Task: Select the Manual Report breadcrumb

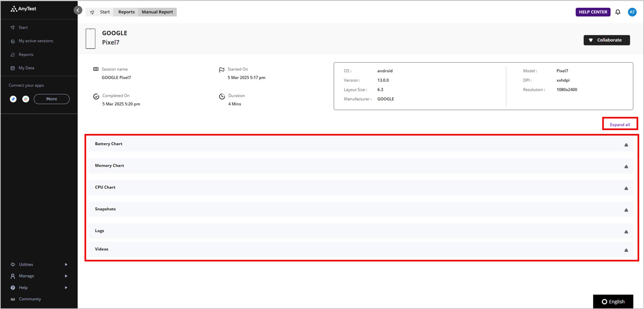Action: coord(157,12)
